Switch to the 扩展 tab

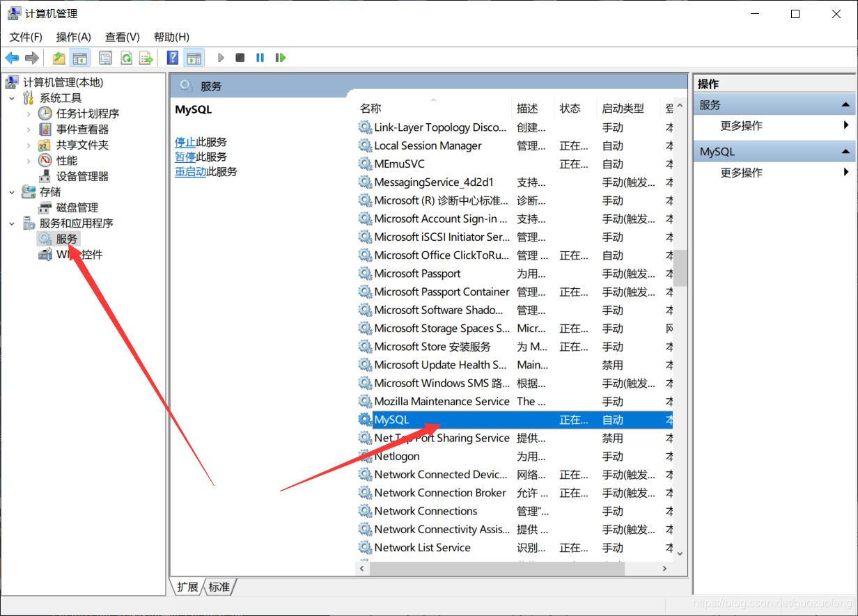click(187, 587)
